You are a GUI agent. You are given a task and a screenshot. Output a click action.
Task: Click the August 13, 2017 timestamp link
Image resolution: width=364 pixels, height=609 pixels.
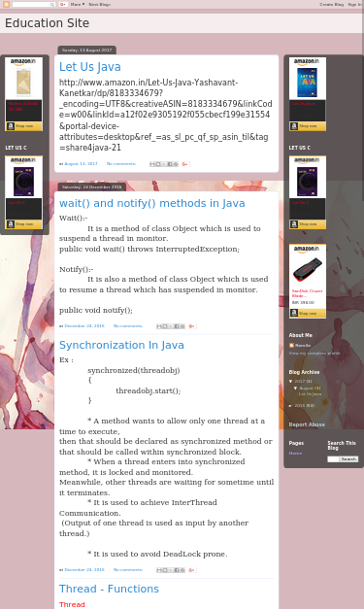[x=81, y=164]
